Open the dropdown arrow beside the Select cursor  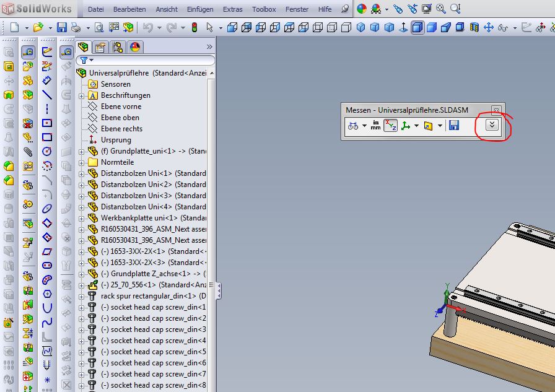[x=221, y=27]
